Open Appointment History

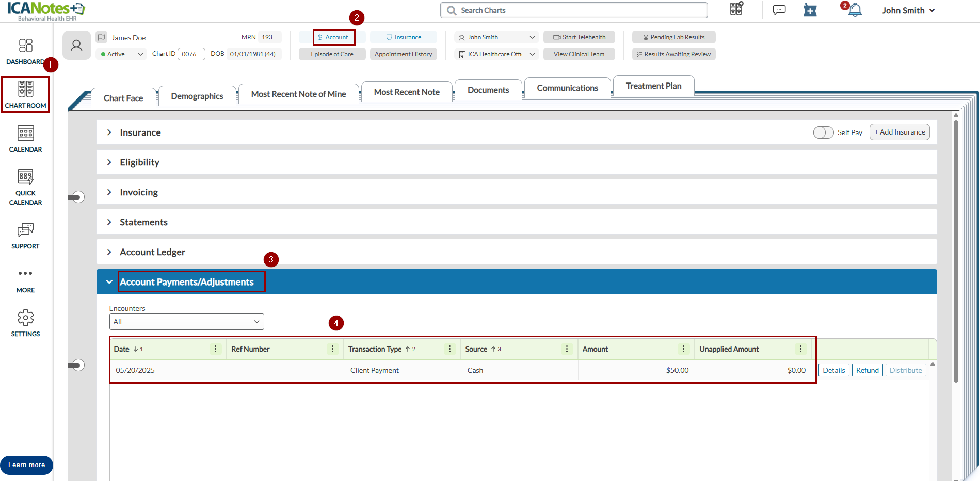pyautogui.click(x=404, y=54)
